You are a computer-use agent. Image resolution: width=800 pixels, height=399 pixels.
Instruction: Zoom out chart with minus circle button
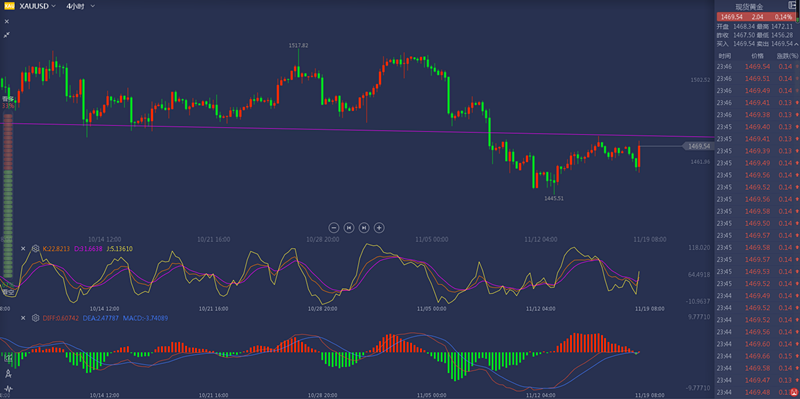click(334, 228)
